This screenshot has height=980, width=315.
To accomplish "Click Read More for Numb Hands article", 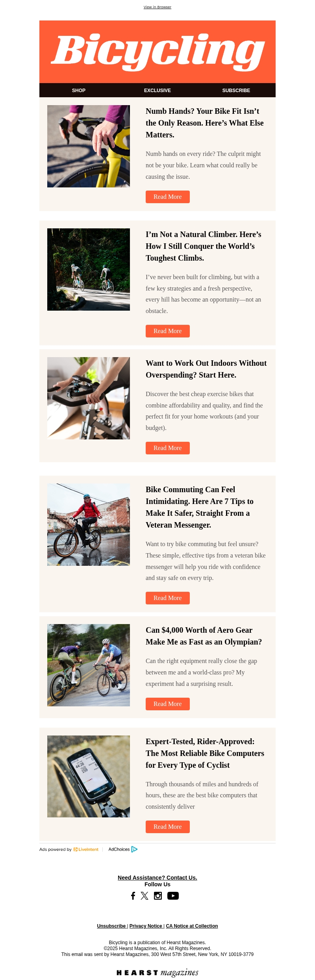I will [x=168, y=197].
